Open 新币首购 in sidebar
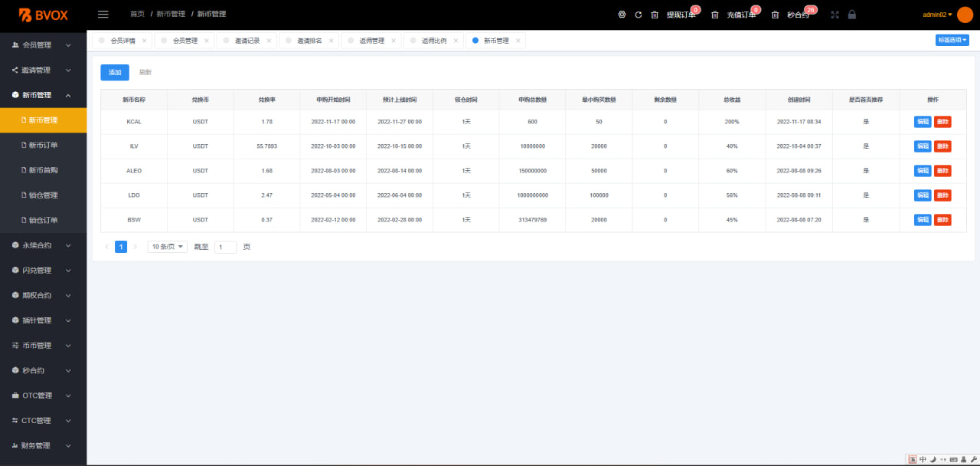The width and height of the screenshot is (980, 466). [43, 170]
